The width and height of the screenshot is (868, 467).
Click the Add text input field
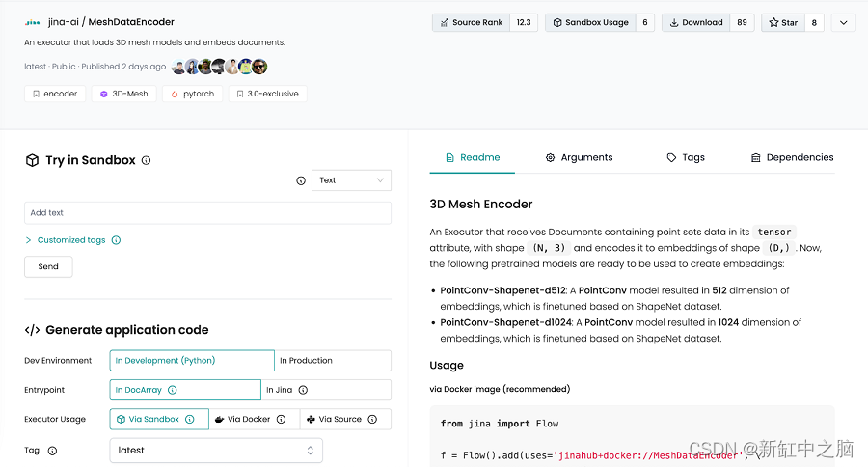(207, 213)
